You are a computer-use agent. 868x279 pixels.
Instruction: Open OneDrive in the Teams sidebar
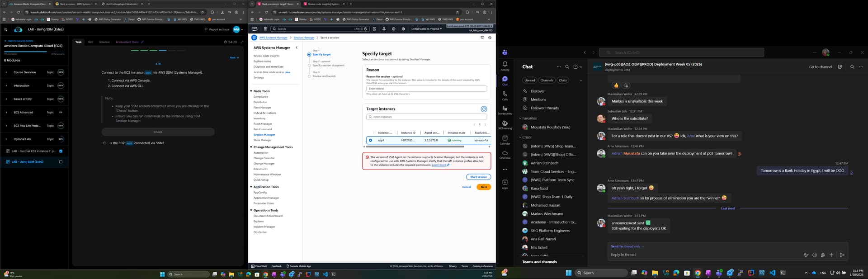pyautogui.click(x=505, y=154)
